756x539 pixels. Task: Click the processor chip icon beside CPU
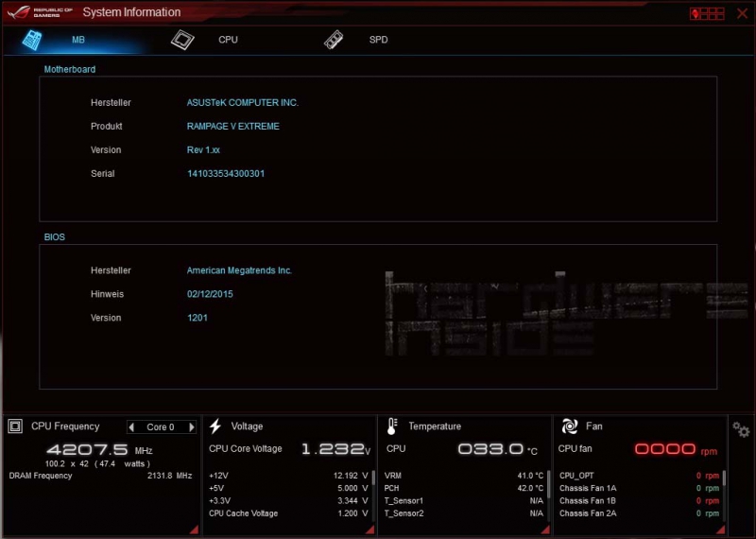[x=182, y=40]
